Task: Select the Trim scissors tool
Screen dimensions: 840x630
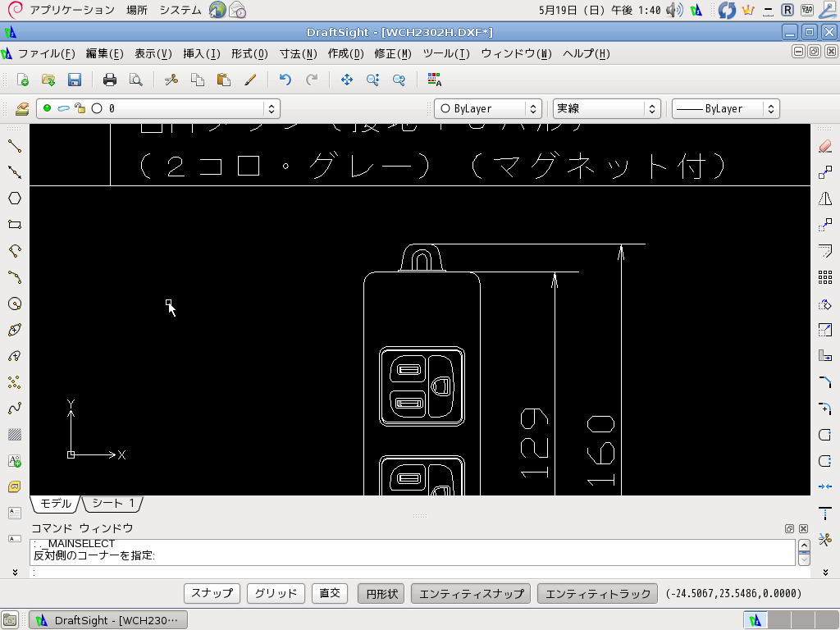Action: (825, 540)
